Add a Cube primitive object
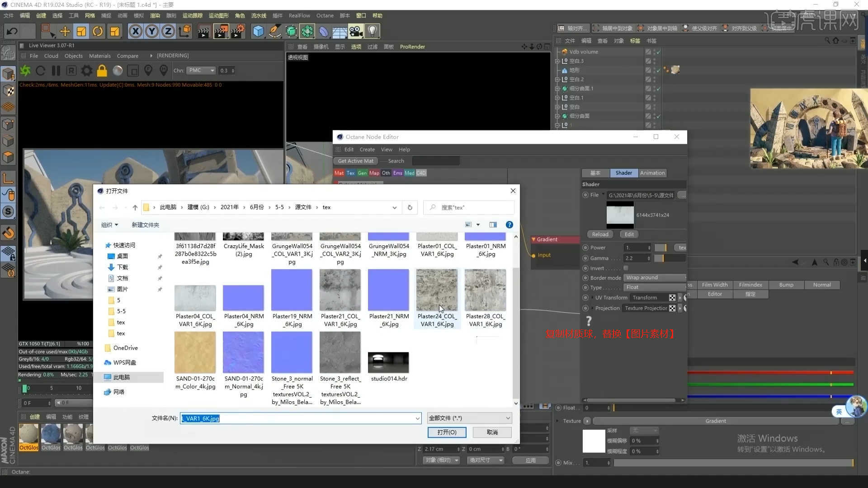Screen dimensions: 868x488 click(x=258, y=31)
